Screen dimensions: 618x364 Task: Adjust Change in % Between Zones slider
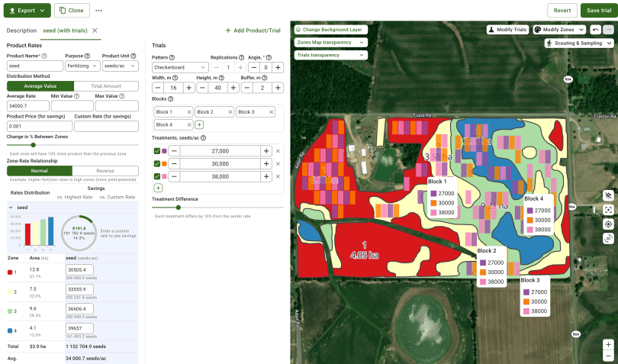[33, 145]
